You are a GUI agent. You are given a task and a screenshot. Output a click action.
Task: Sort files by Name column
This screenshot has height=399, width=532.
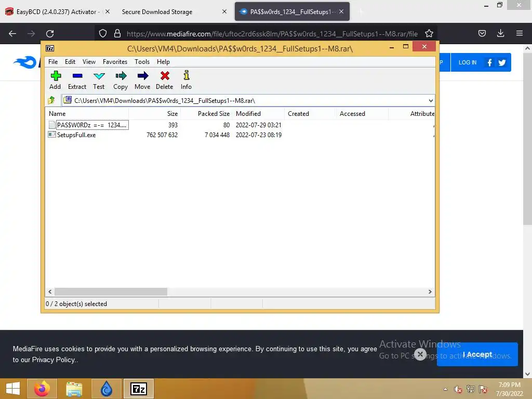point(87,114)
